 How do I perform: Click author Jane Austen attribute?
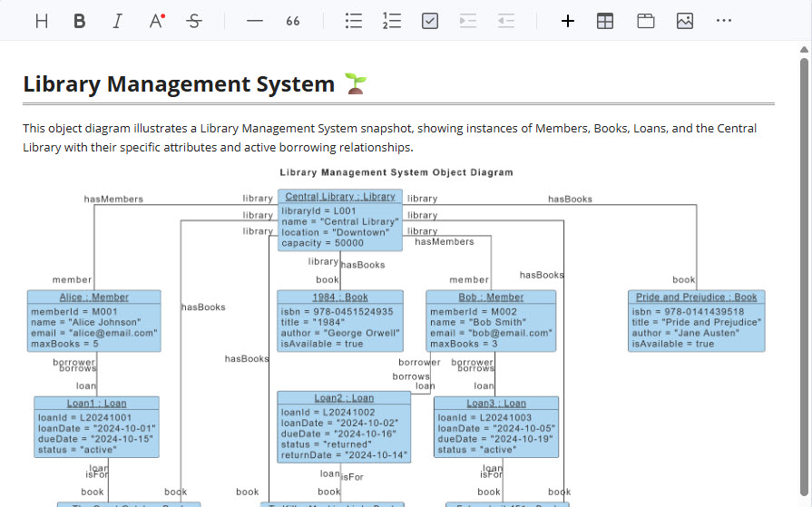pyautogui.click(x=686, y=333)
